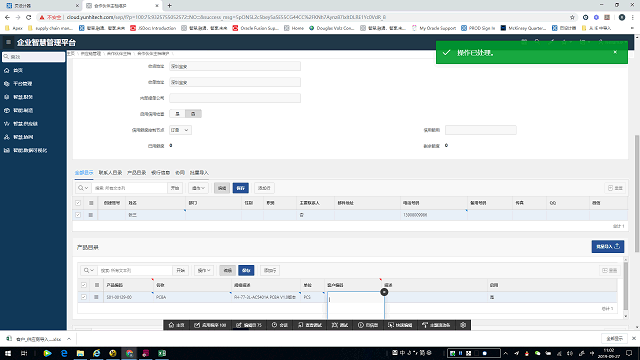Click the blue save button in product grid

tap(246, 270)
